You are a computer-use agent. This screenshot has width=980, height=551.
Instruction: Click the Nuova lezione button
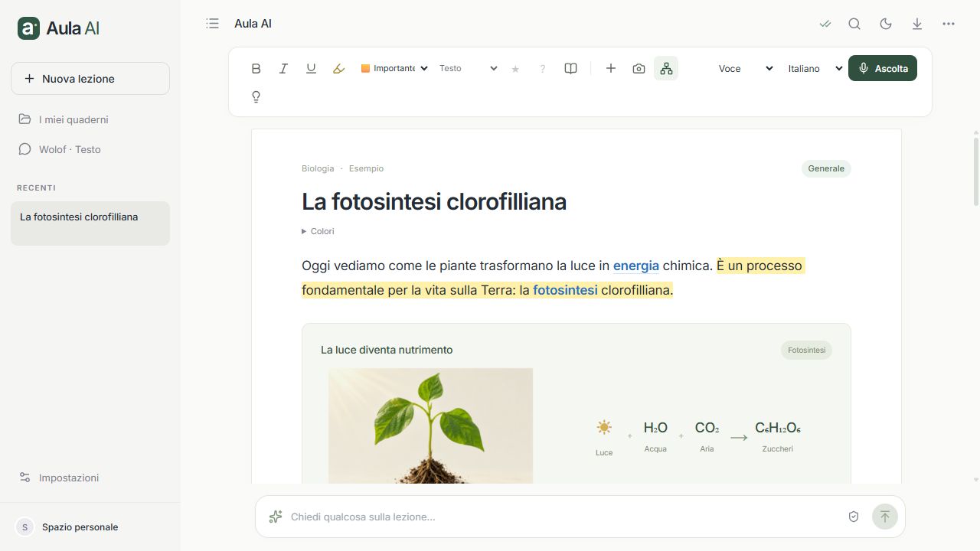click(x=90, y=79)
